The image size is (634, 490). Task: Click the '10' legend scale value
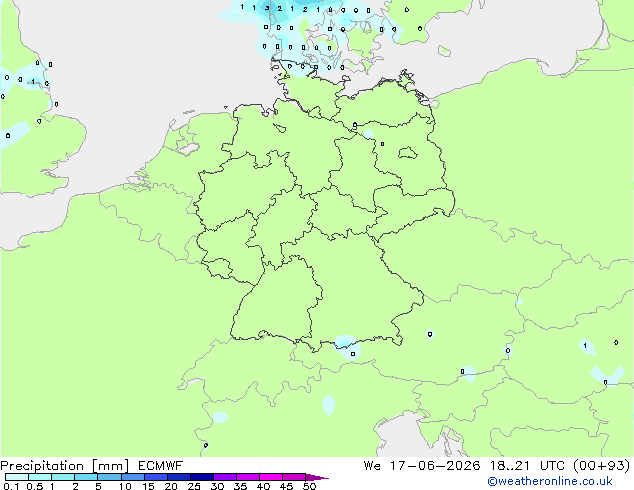click(x=125, y=486)
